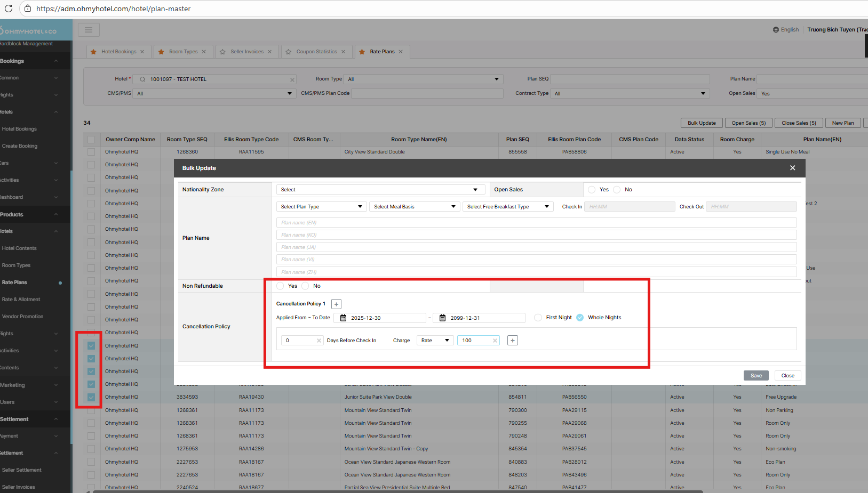The image size is (868, 493).
Task: Open the Charge type Rate dropdown
Action: [435, 341]
